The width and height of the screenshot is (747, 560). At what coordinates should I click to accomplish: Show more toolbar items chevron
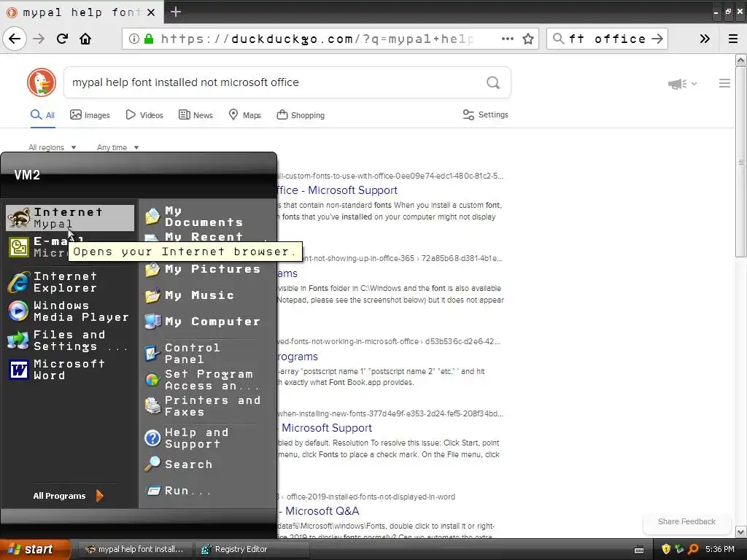coord(705,39)
